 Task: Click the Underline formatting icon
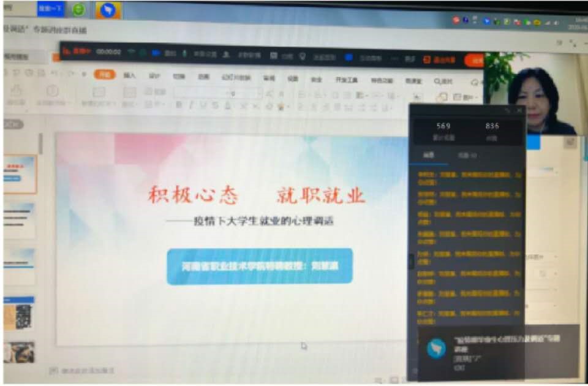pos(203,105)
